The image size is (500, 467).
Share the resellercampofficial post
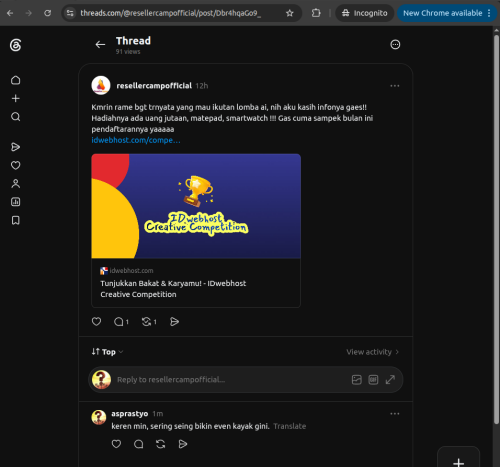(174, 322)
